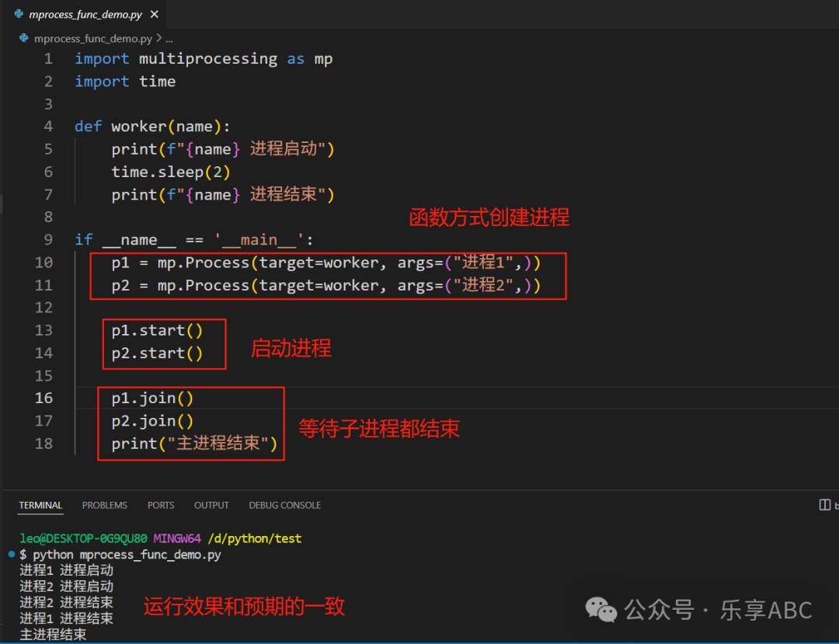Click line number 9 in the gutter
839x644 pixels.
[48, 239]
